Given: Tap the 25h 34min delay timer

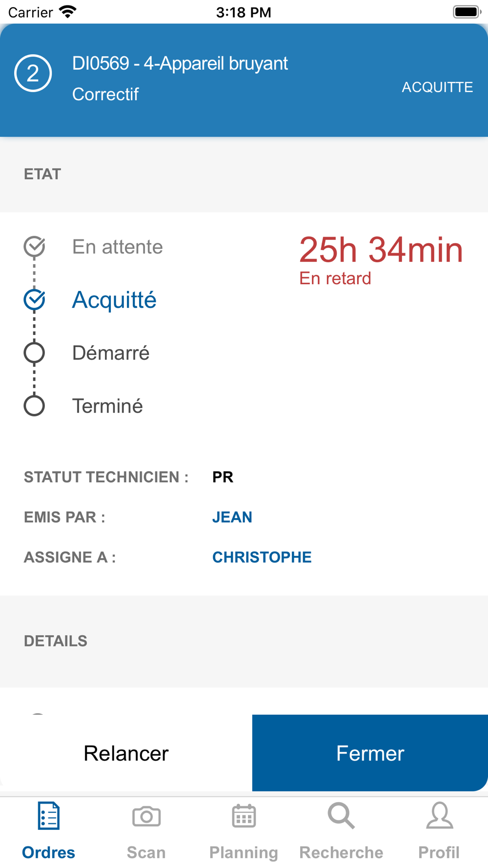Looking at the screenshot, I should tap(381, 250).
